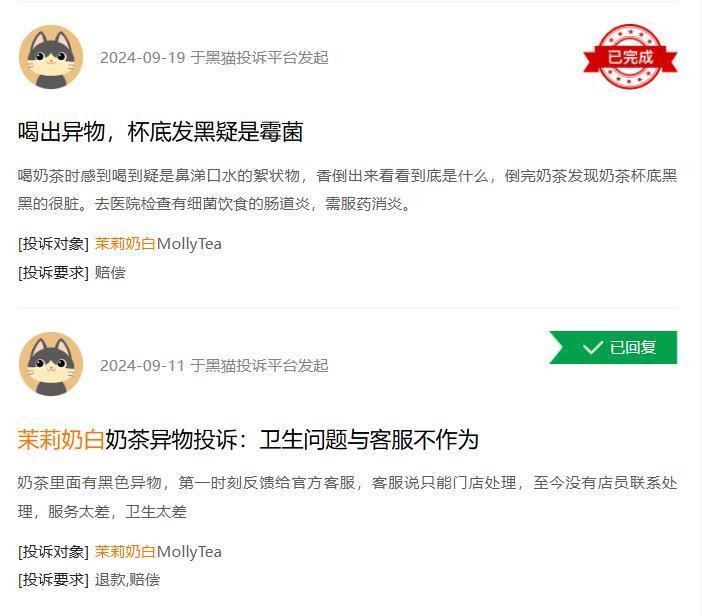702x616 pixels.
Task: Click 茉莉奶白MollyTea in first complaint target
Action: pyautogui.click(x=158, y=244)
